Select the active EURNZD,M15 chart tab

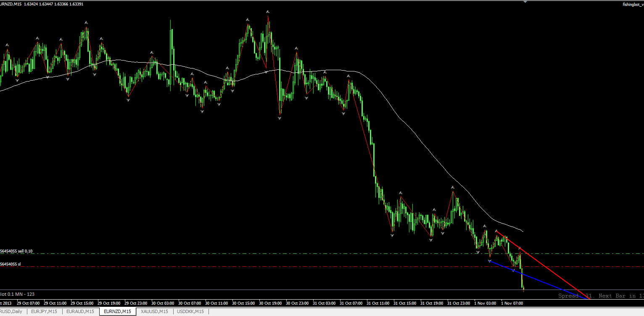pos(117,311)
